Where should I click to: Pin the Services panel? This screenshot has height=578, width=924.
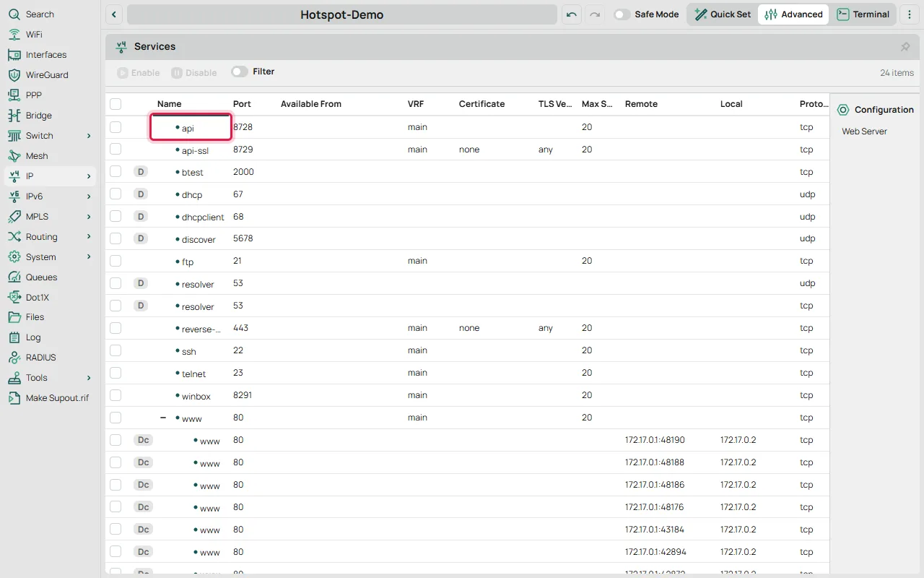click(x=905, y=46)
